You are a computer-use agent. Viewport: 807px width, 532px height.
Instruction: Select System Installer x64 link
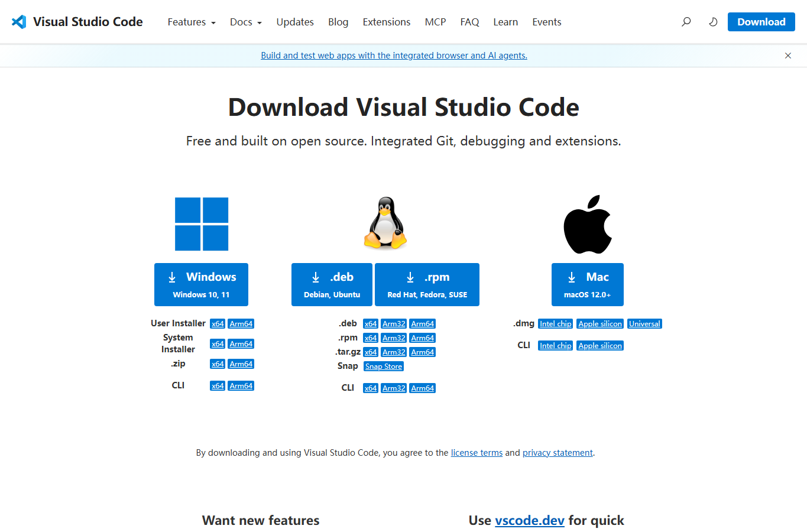coord(218,344)
